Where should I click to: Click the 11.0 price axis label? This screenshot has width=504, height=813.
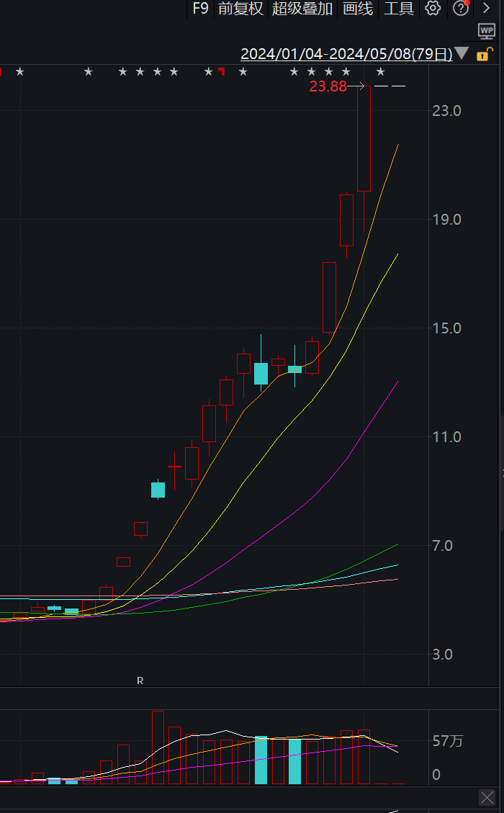pyautogui.click(x=447, y=437)
